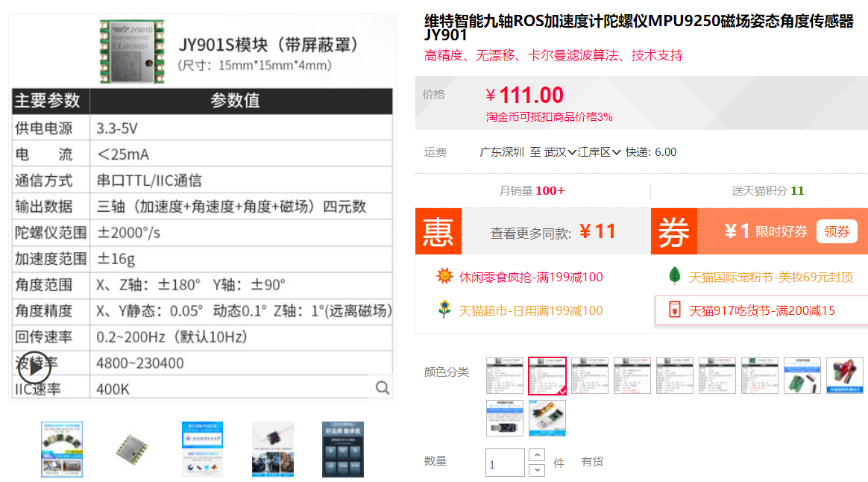Open 天猫917吃货节-满200减15 promotion
The image size is (868, 482).
[x=761, y=311]
